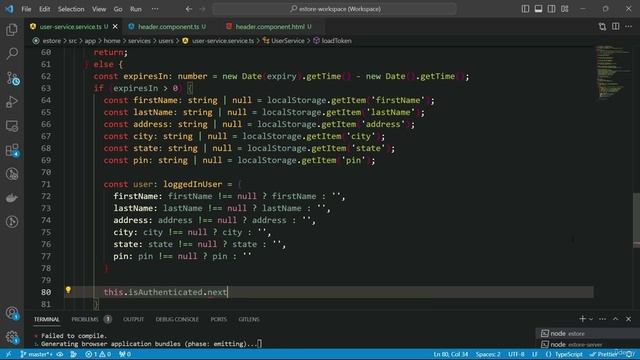Switch to the Ports panel tab
Viewport: 640px width, 360px height.
click(x=218, y=319)
